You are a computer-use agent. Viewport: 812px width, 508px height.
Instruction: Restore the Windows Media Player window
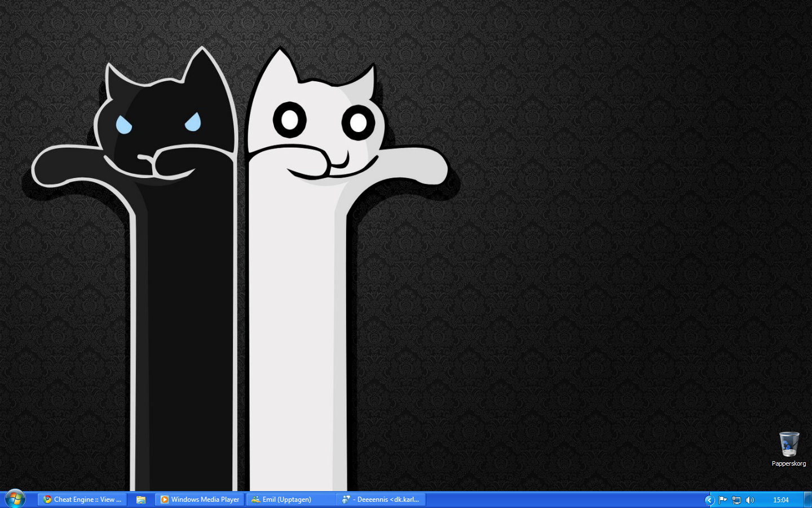pos(200,499)
